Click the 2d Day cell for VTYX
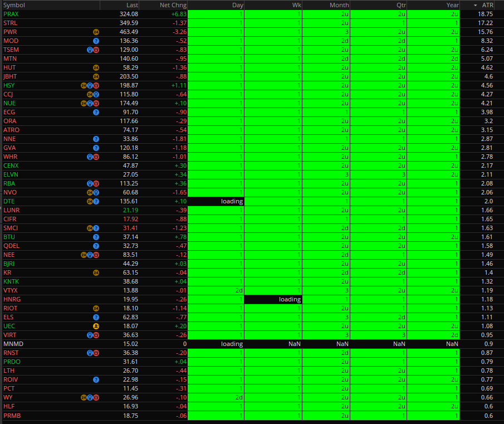 pyautogui.click(x=216, y=290)
